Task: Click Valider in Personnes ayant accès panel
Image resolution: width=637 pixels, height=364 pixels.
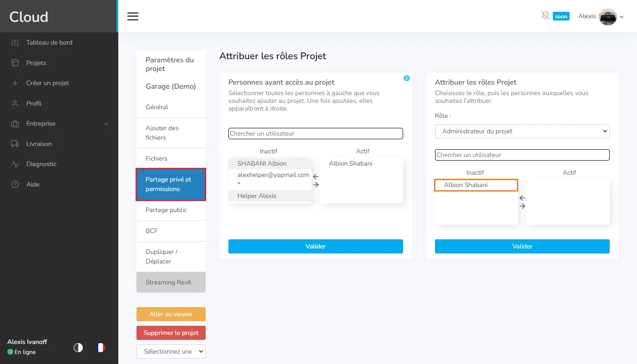Action: (x=316, y=246)
